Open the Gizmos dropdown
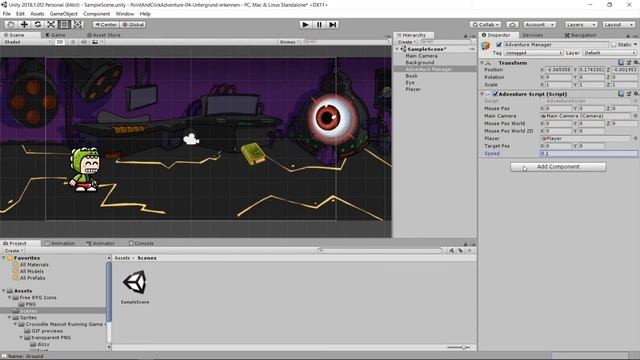 point(289,42)
